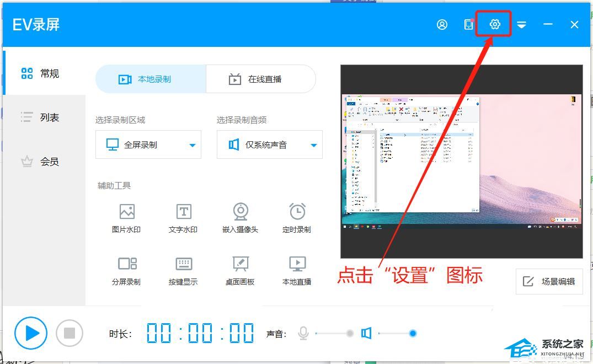Add a text watermark (文字水印)
This screenshot has height=364, width=593.
184,219
